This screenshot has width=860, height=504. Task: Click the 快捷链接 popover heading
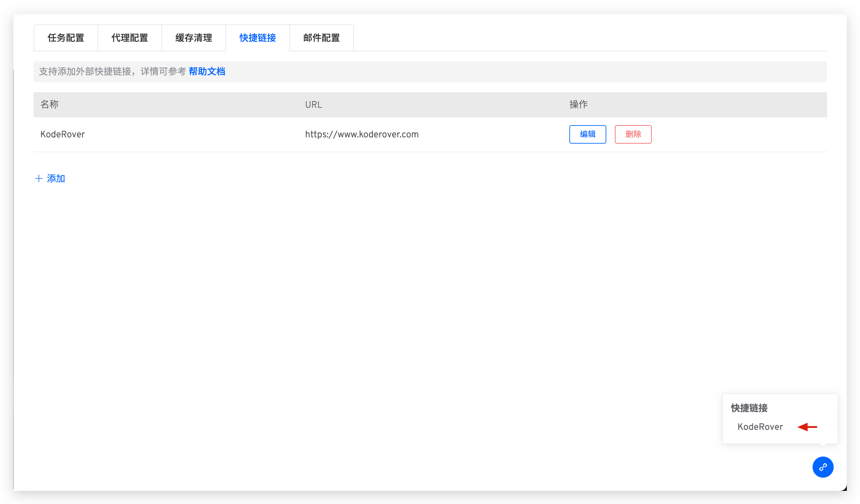749,408
